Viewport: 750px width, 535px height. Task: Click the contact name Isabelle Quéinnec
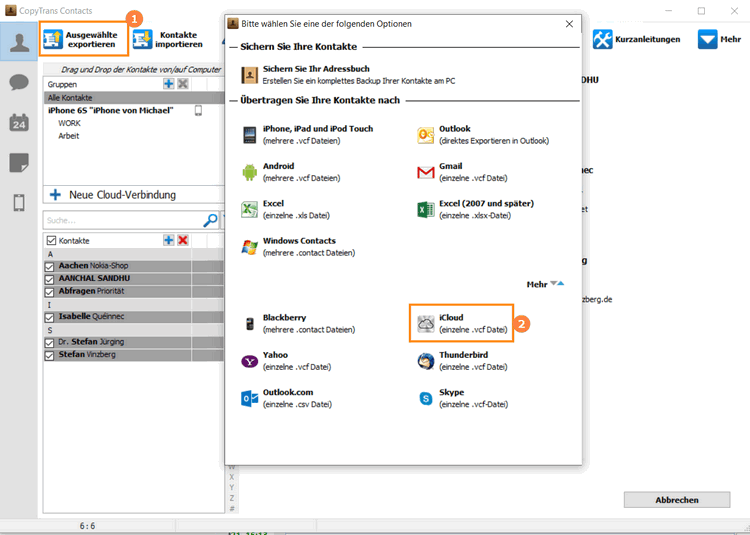click(91, 317)
